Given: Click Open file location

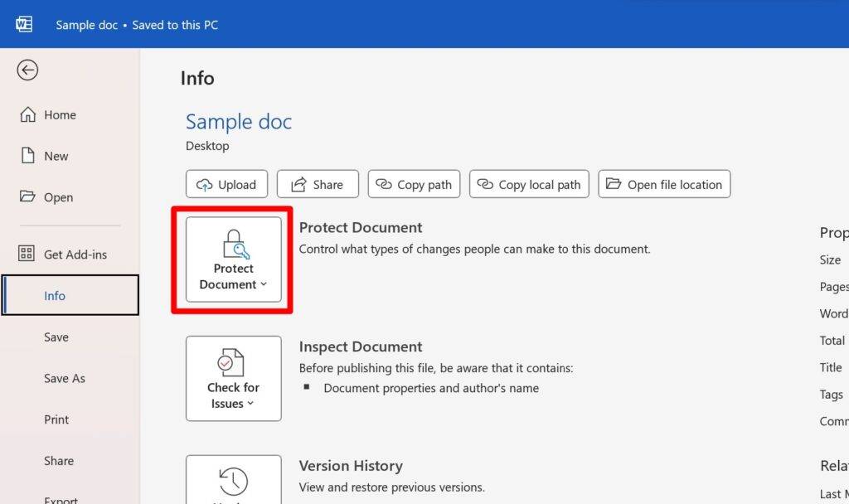Looking at the screenshot, I should (x=664, y=184).
